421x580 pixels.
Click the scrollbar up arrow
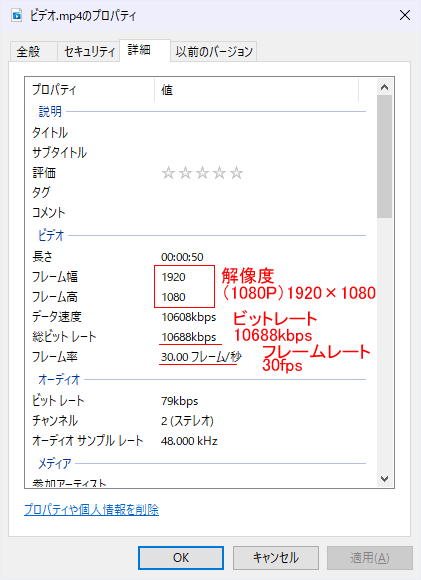click(x=384, y=87)
